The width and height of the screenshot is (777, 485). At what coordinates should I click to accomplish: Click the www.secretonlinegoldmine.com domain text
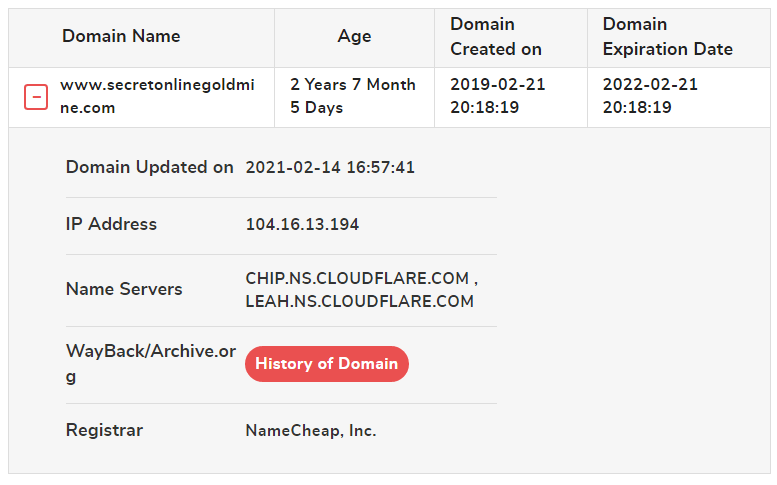point(157,96)
